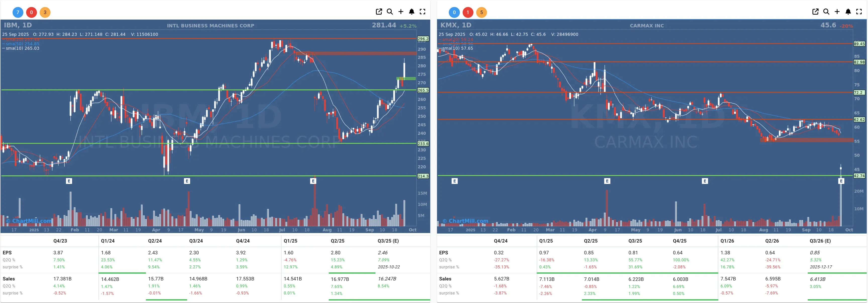Click the KMX Q3/26 (E) column header
The height and width of the screenshot is (303, 868).
coord(820,241)
